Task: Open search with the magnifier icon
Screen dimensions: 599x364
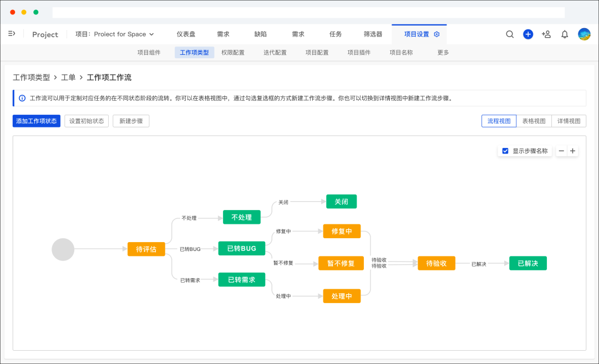Action: (510, 34)
